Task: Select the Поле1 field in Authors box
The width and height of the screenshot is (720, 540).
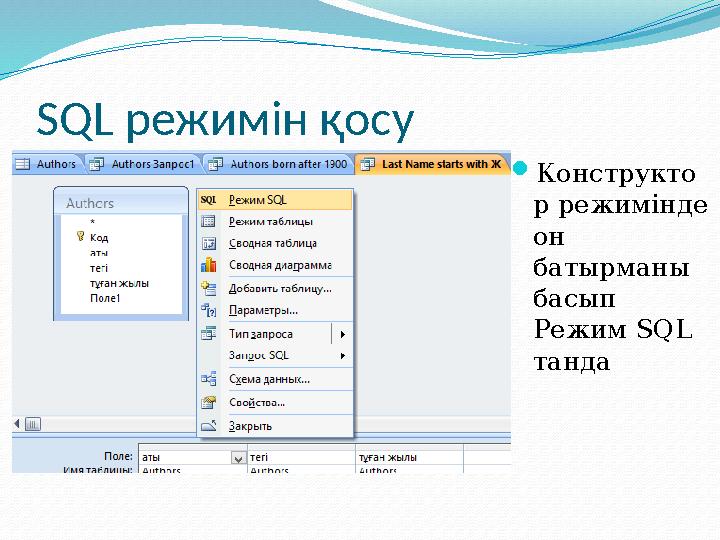Action: point(105,298)
